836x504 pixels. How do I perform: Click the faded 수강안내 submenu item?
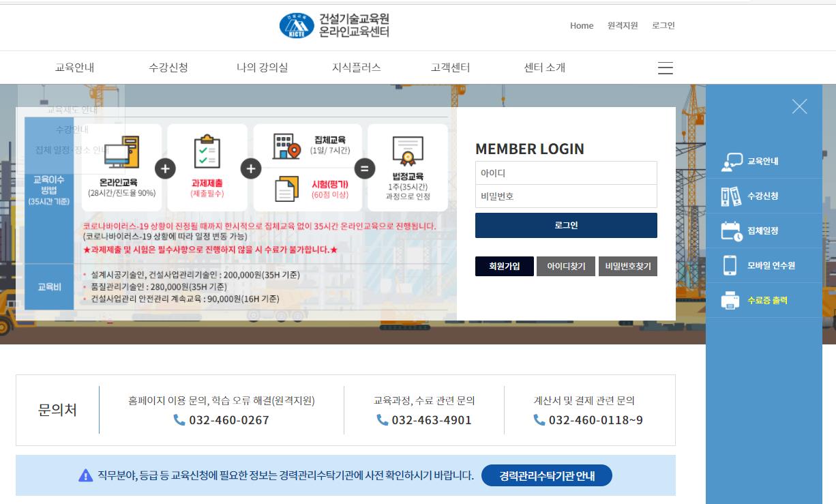(x=72, y=129)
